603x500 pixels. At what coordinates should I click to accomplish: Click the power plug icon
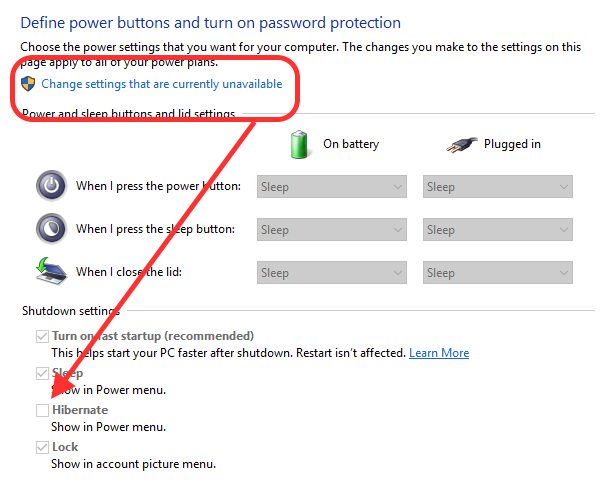[461, 145]
